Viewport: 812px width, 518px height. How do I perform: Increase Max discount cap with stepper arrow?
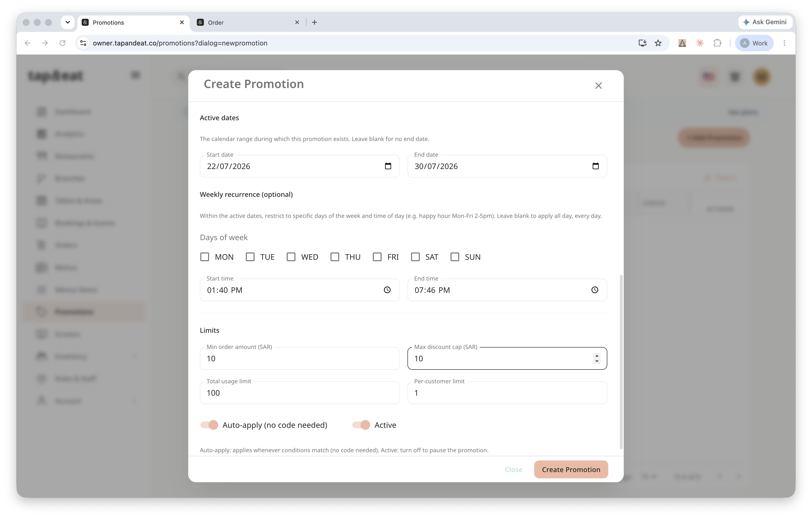pyautogui.click(x=597, y=355)
